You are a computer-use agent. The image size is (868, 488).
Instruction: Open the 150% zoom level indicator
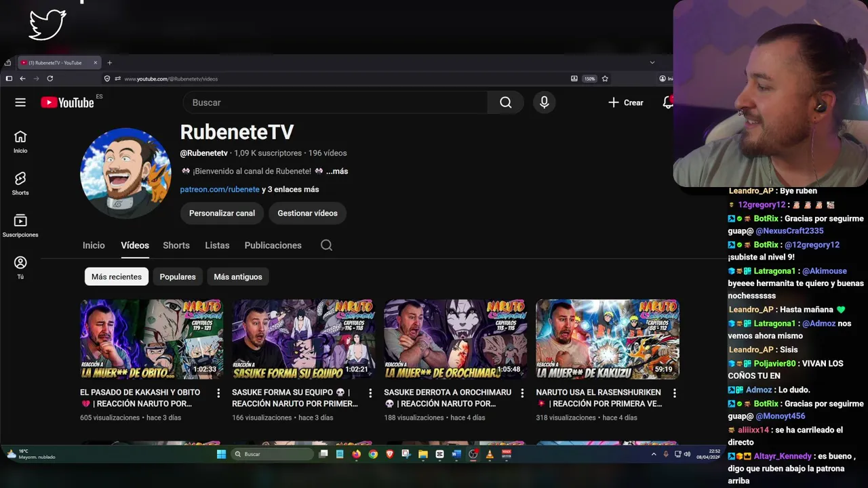[x=590, y=79]
